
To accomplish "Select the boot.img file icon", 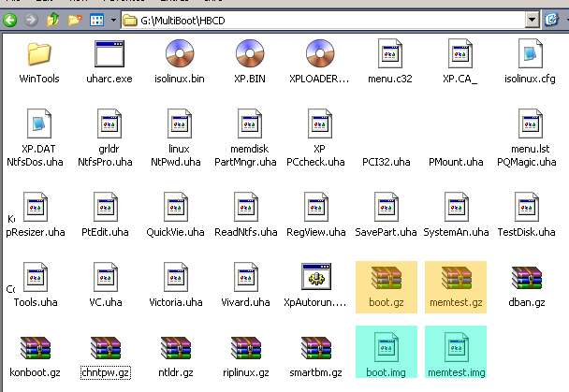I will [x=387, y=347].
